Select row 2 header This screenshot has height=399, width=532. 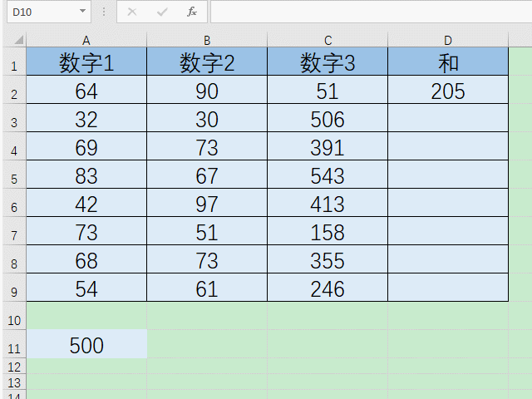(14, 90)
